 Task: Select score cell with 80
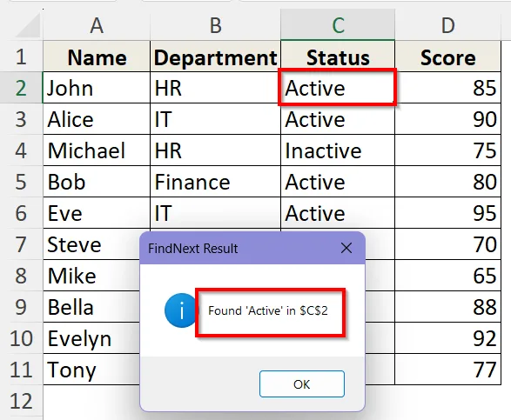(x=447, y=182)
